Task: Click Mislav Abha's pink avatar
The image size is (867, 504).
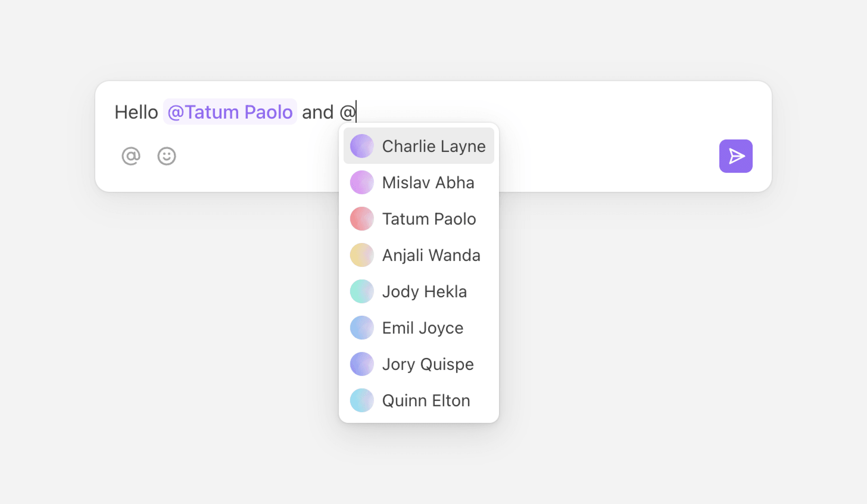Action: click(x=362, y=182)
